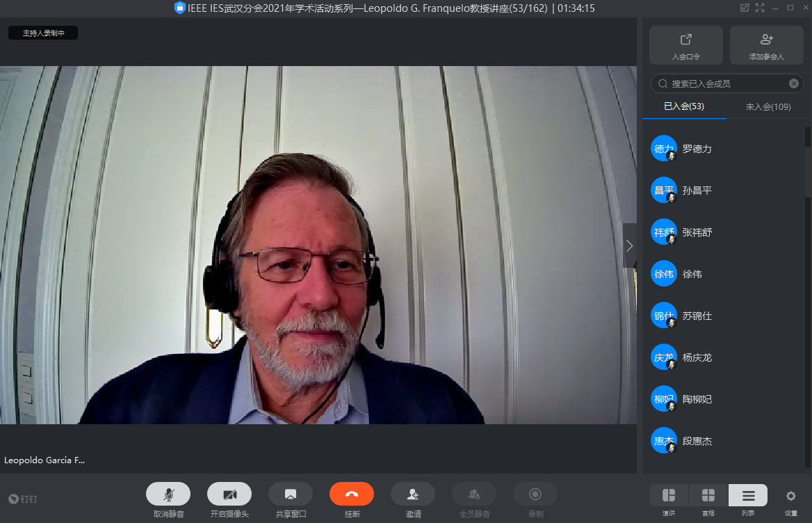Toggle mute all participants (全员静音)

point(474,494)
